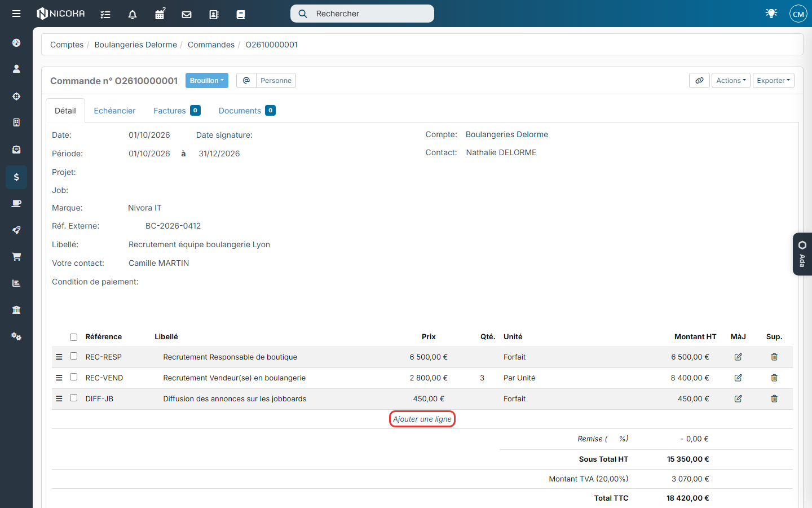
Task: Open the hamburger menu icon
Action: [x=16, y=14]
